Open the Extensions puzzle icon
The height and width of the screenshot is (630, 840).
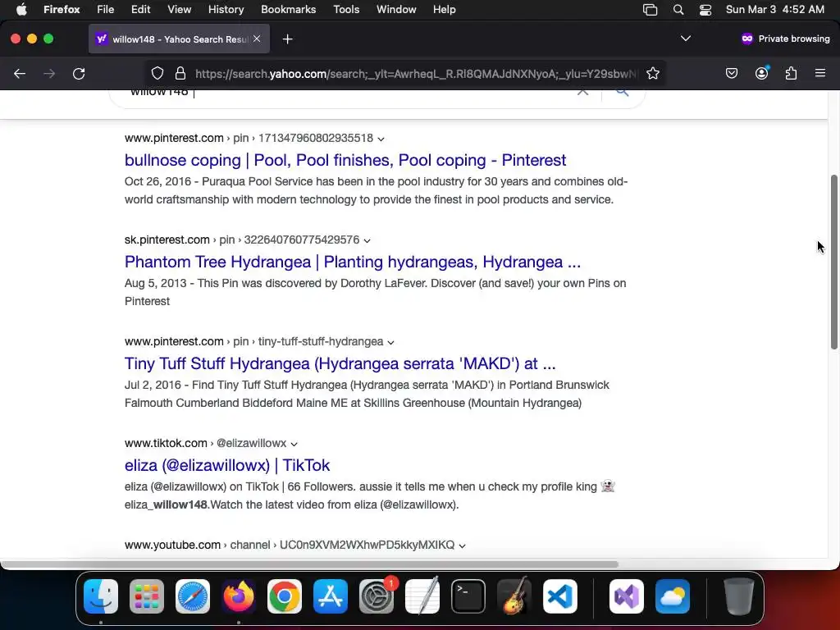(x=791, y=73)
